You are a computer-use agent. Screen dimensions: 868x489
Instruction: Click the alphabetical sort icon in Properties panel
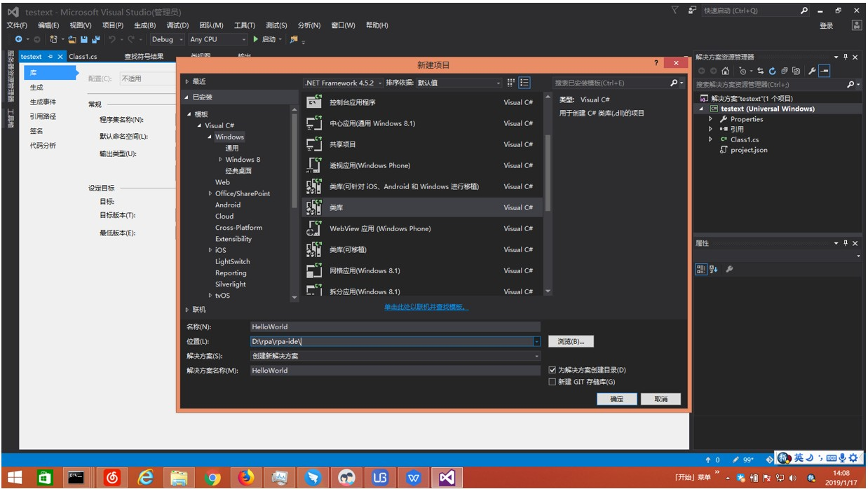click(x=714, y=269)
